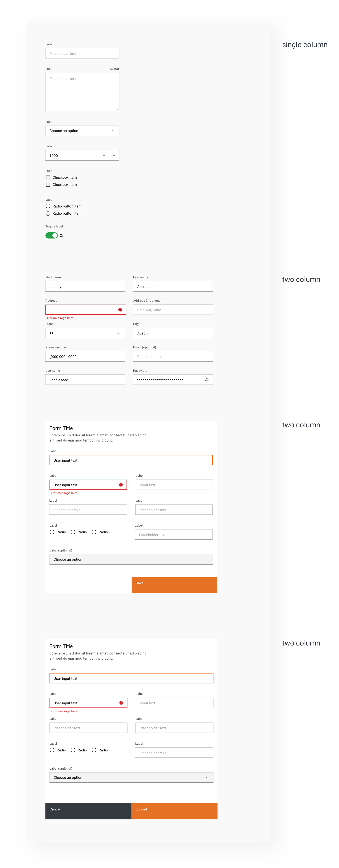The image size is (339, 868).
Task: Check the second Checkbox item
Action: [x=48, y=185]
